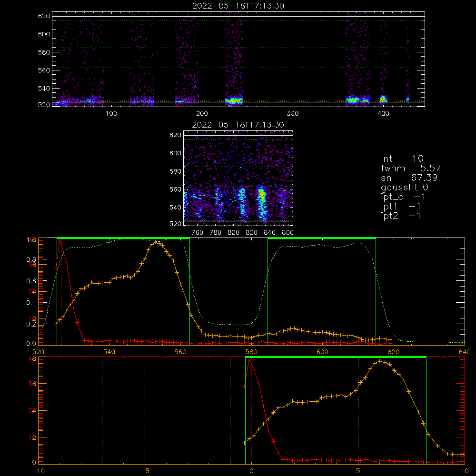Click y-axis label 580 on top image
This screenshot has height=476, width=476.
click(x=44, y=52)
